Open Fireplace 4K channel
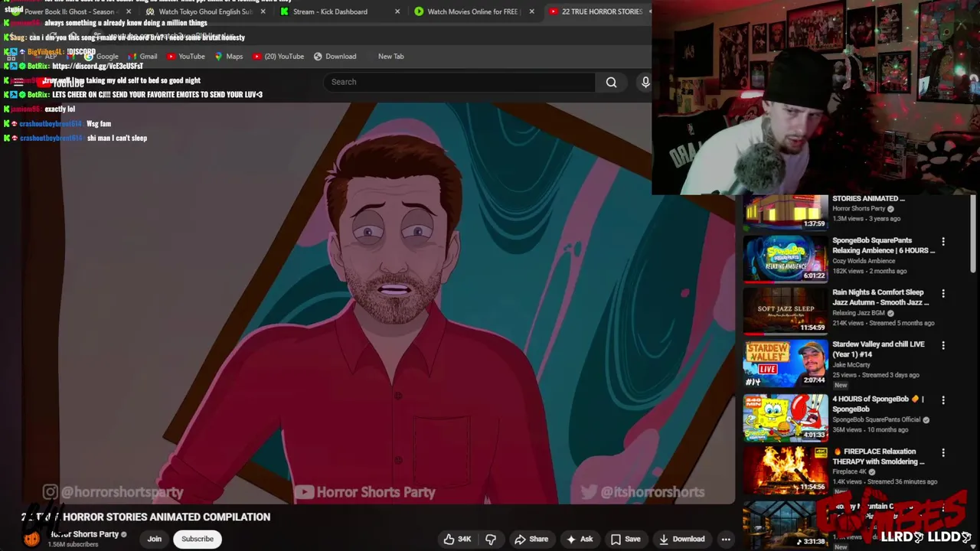Image resolution: width=980 pixels, height=551 pixels. pyautogui.click(x=850, y=472)
